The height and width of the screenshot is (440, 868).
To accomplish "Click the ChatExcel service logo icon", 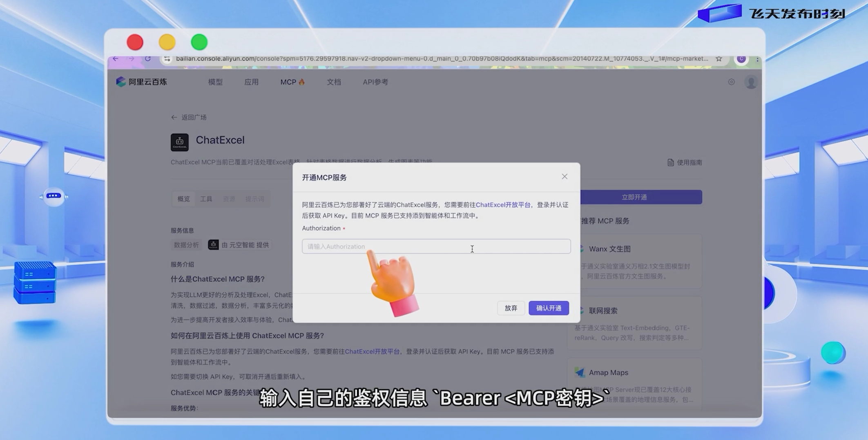I will pos(179,142).
